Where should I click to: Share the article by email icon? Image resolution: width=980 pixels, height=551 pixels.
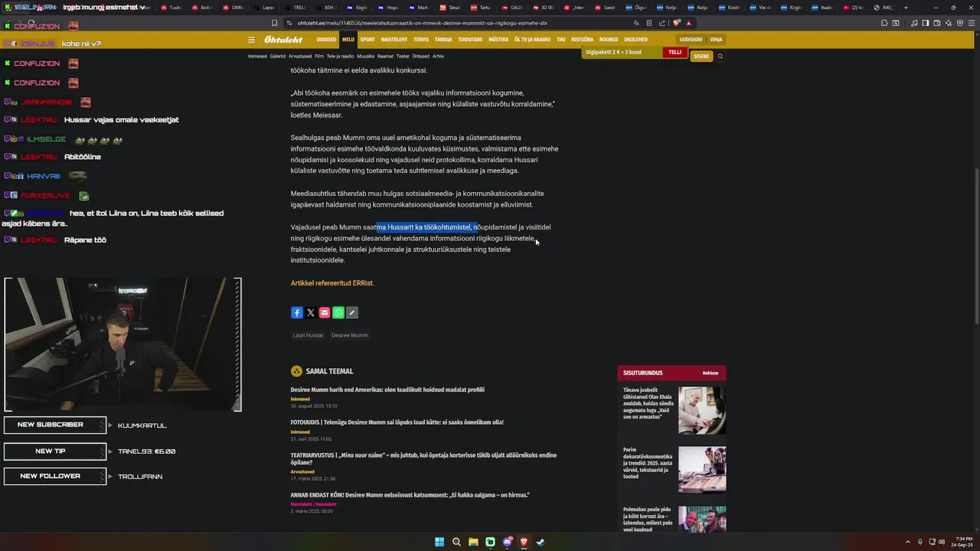click(x=325, y=313)
